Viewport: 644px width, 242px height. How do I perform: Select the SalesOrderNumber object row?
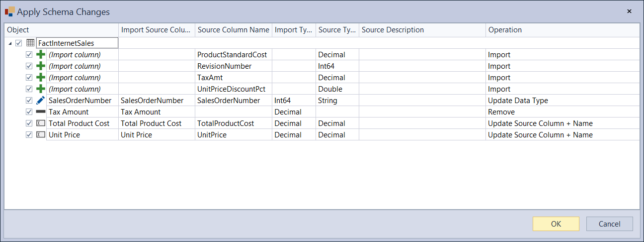[80, 101]
